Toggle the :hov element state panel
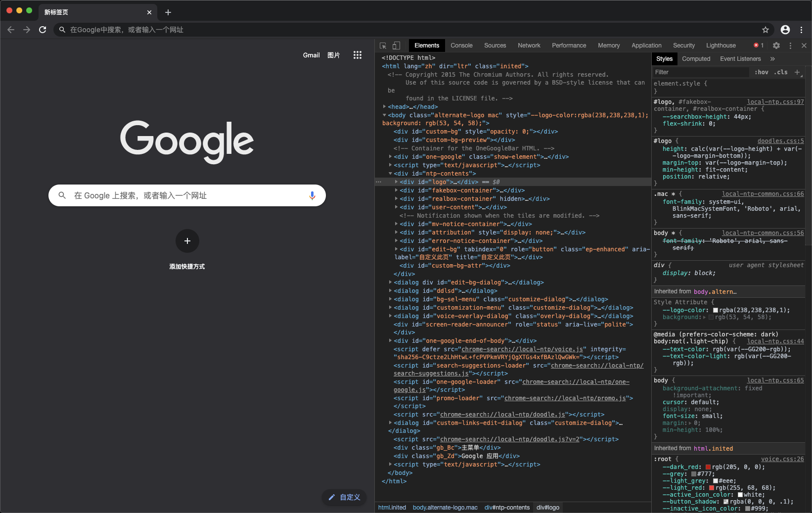The image size is (812, 513). [x=762, y=72]
